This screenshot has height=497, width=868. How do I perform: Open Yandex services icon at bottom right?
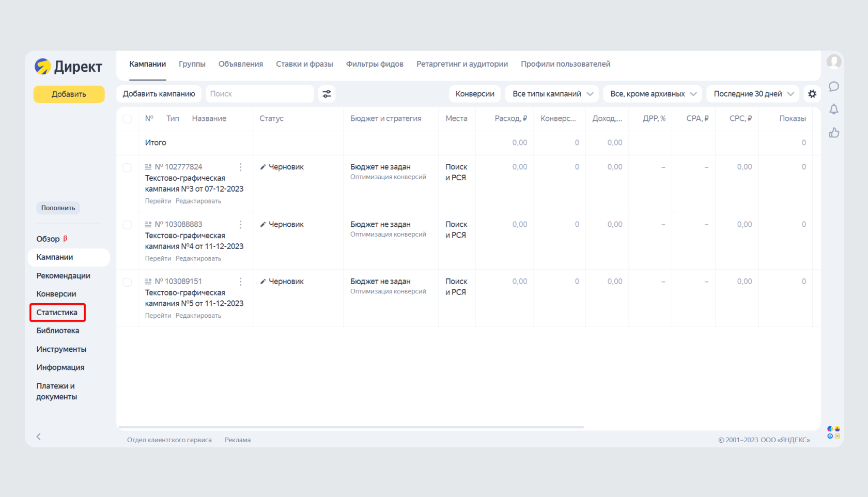[833, 432]
